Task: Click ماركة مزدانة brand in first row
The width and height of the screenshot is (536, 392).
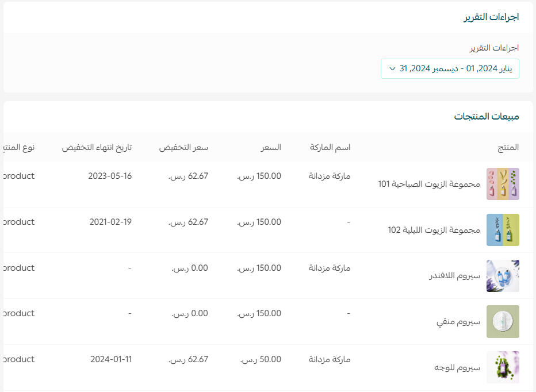Action: coord(330,176)
